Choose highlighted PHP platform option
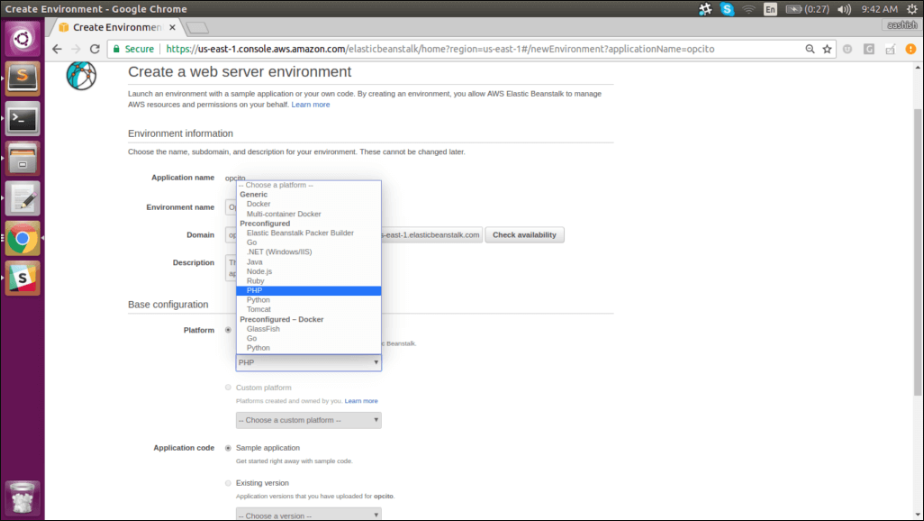 point(308,291)
